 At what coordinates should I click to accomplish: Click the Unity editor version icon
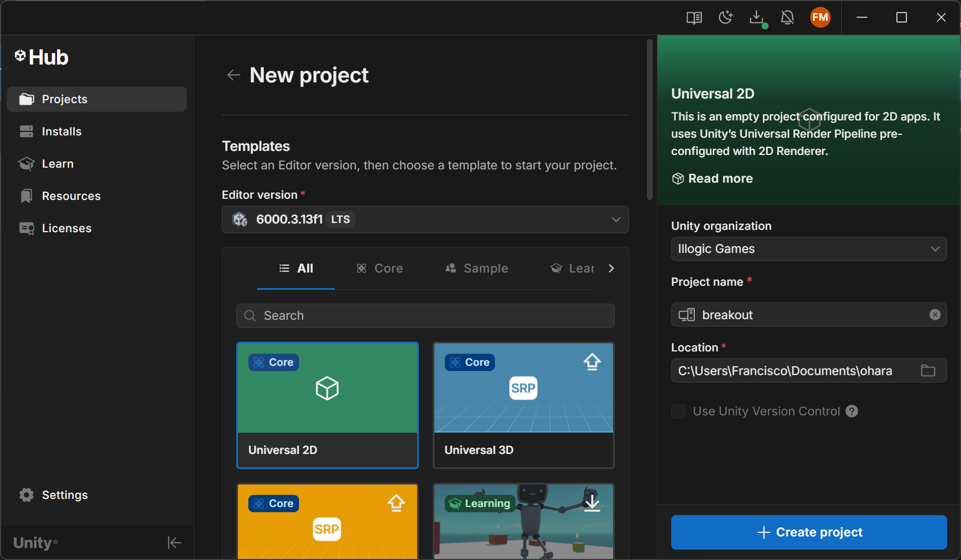click(240, 220)
